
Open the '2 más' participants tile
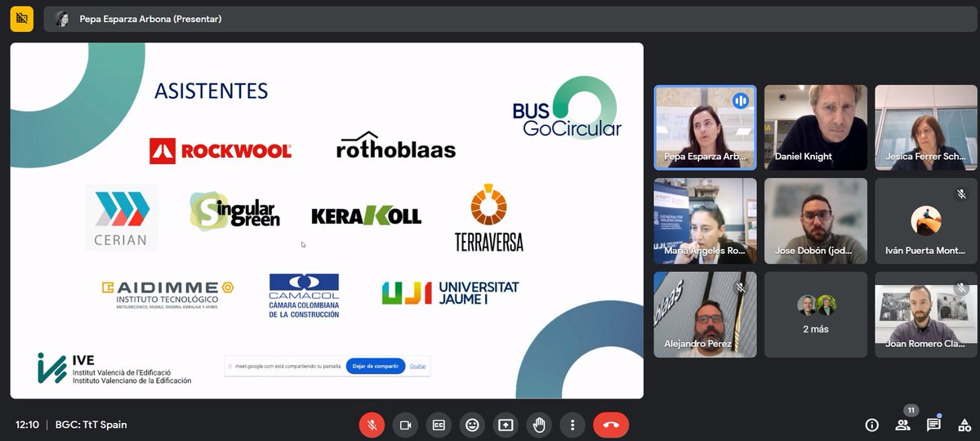816,314
